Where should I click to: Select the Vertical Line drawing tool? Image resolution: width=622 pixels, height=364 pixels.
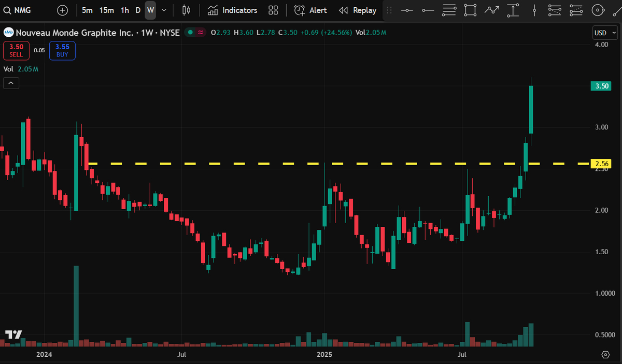pyautogui.click(x=534, y=10)
